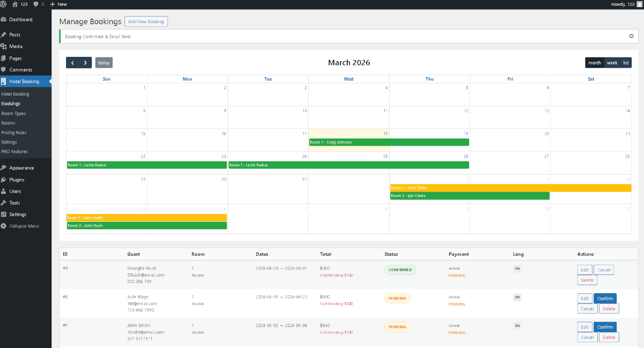Confirm booking #8 for Julie Mays

tap(605, 298)
